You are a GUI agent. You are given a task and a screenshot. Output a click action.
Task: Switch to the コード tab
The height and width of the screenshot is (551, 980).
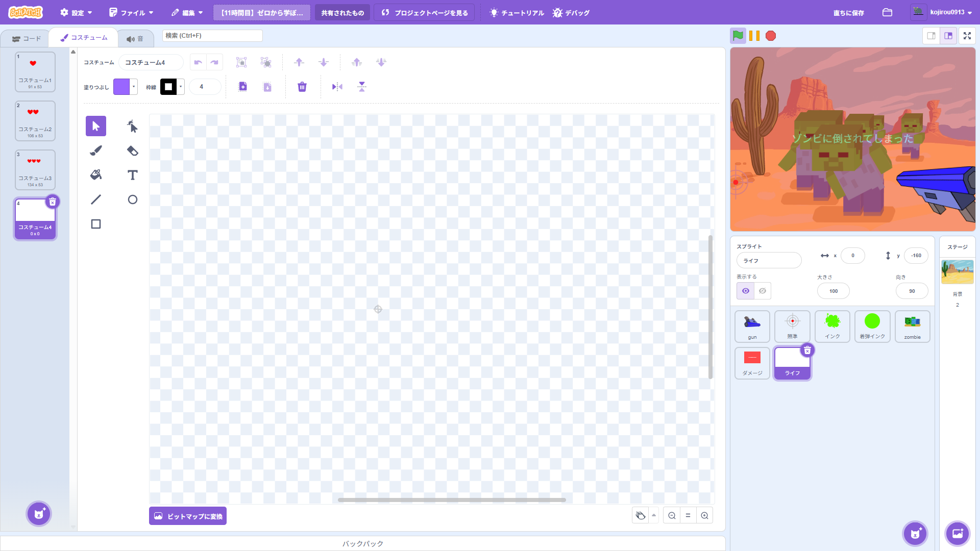click(x=27, y=39)
